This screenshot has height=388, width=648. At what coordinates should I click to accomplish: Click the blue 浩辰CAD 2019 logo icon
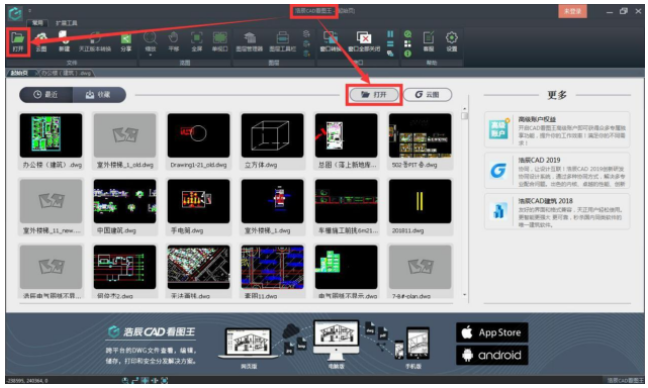(499, 170)
